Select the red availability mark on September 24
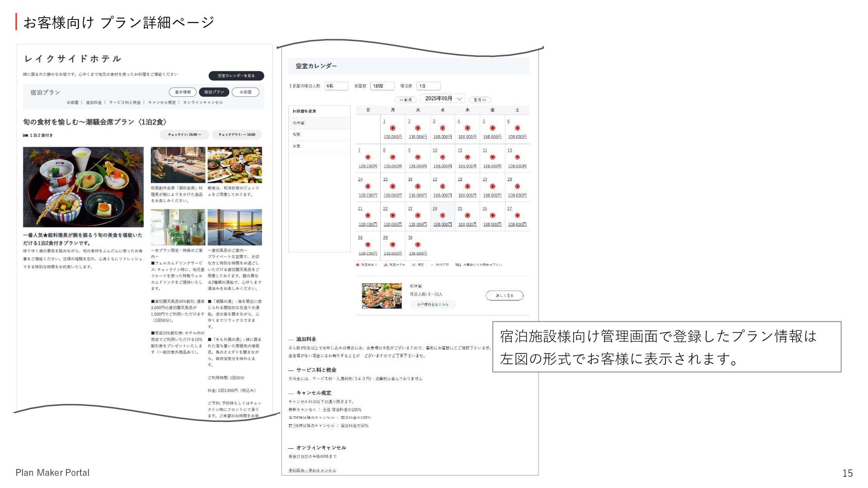This screenshot has width=868, height=488. point(443,216)
